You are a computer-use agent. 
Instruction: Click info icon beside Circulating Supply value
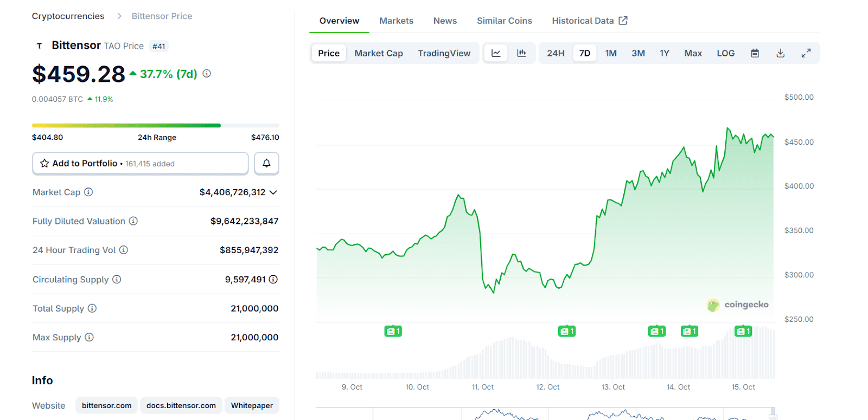[273, 279]
